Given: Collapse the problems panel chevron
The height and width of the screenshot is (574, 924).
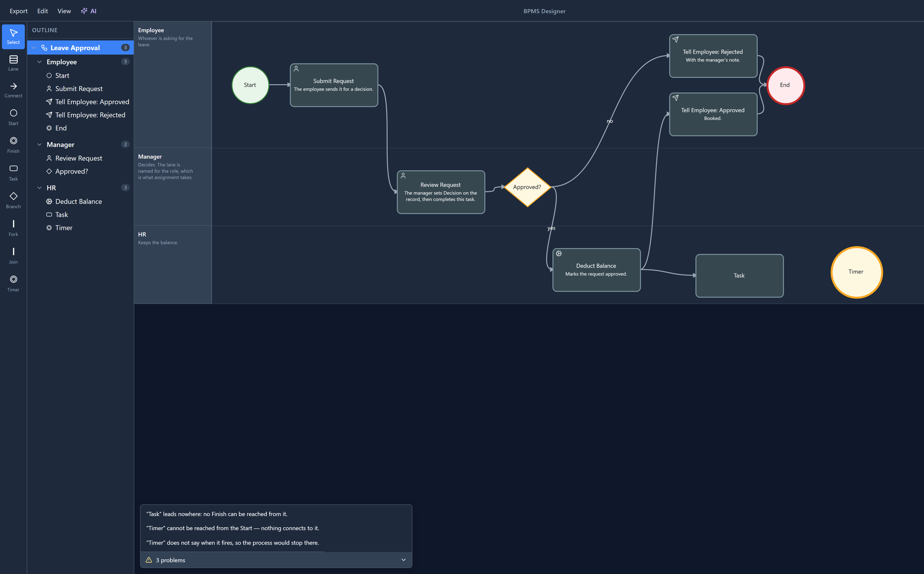Looking at the screenshot, I should point(403,560).
